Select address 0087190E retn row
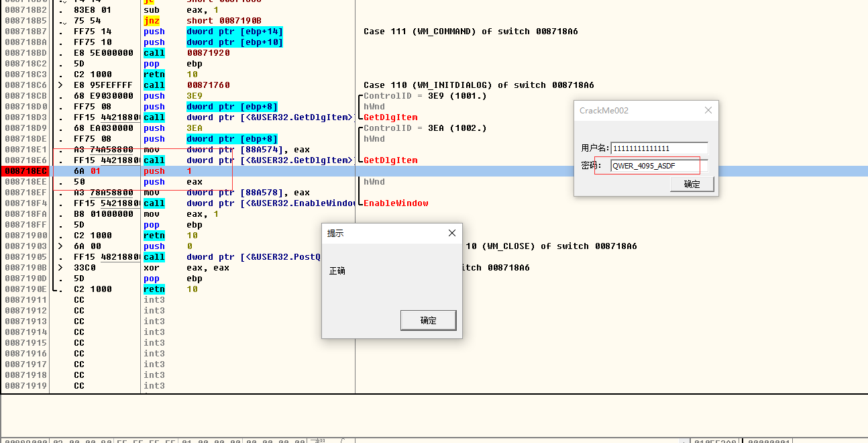This screenshot has width=868, height=443. (x=25, y=289)
